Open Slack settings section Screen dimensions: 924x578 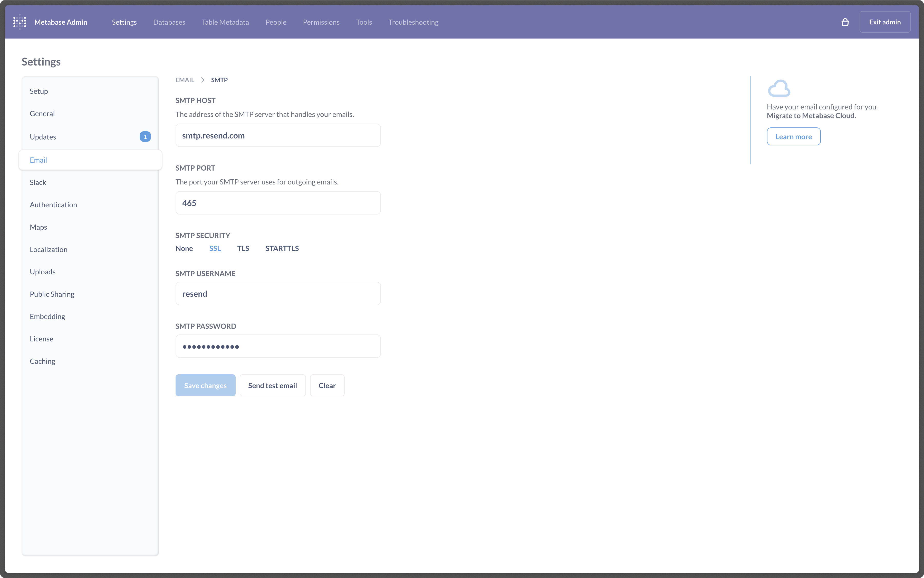90,182
